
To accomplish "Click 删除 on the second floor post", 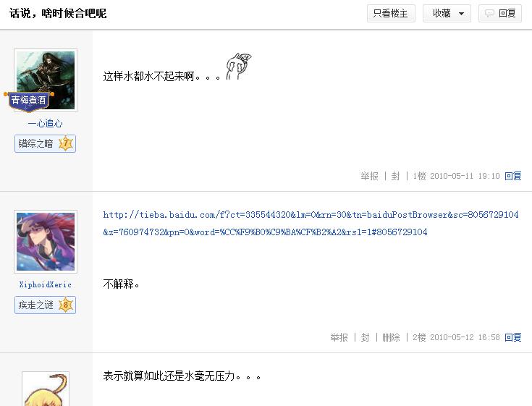I will (x=391, y=337).
